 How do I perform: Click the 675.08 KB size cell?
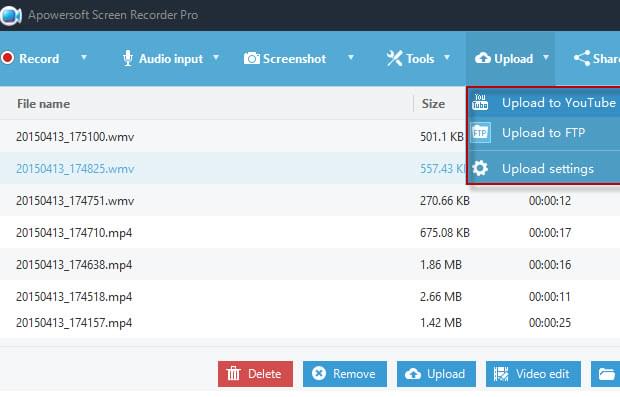[x=445, y=233]
